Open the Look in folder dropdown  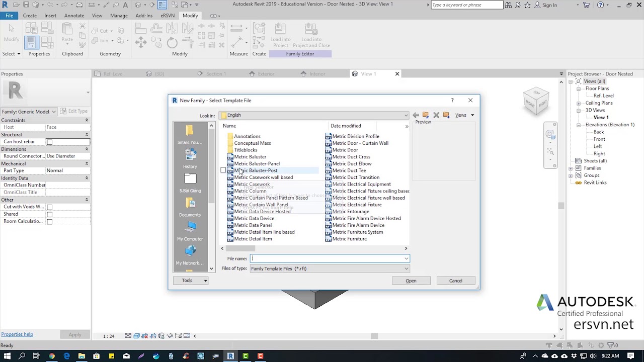click(406, 115)
